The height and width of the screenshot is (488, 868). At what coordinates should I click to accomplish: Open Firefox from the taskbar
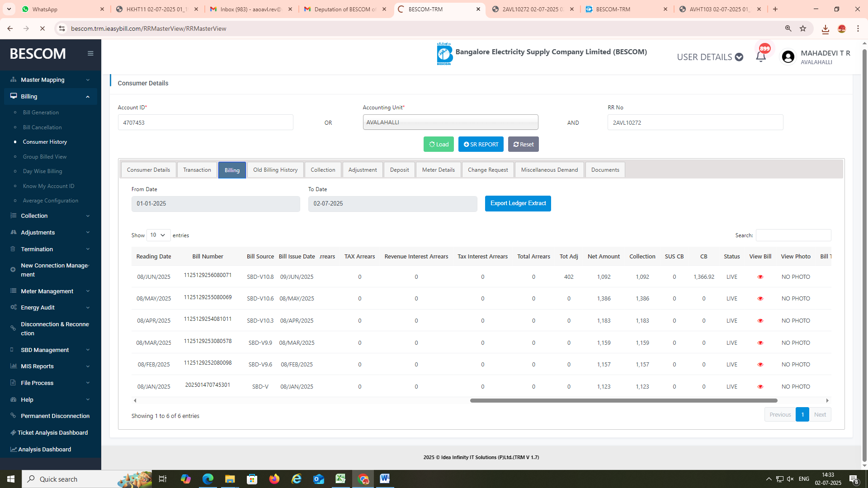coord(274,479)
